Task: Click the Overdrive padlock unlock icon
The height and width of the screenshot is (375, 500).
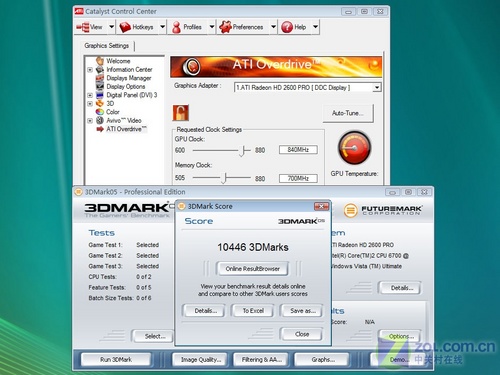Action: click(181, 113)
